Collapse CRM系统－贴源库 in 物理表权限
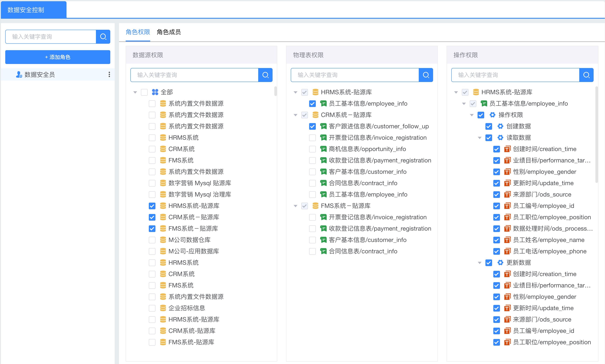Image resolution: width=605 pixels, height=364 pixels. point(296,115)
